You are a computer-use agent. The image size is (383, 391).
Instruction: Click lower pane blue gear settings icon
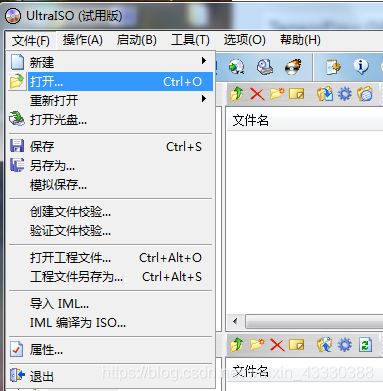345,345
